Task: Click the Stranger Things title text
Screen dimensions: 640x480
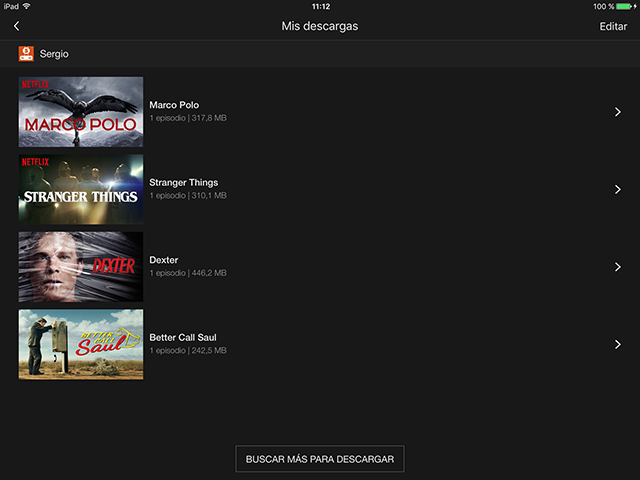Action: (x=184, y=182)
